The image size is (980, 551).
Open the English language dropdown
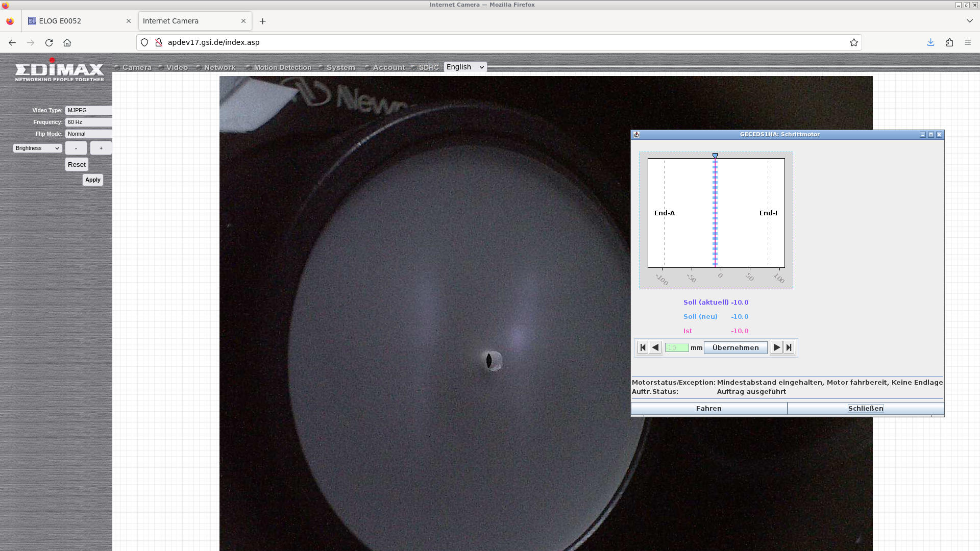tap(465, 67)
